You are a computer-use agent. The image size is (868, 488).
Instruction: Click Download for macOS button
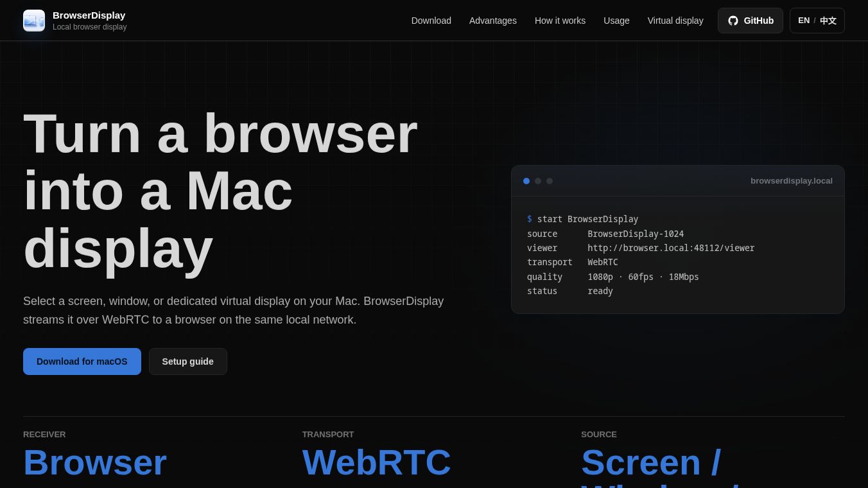click(82, 362)
